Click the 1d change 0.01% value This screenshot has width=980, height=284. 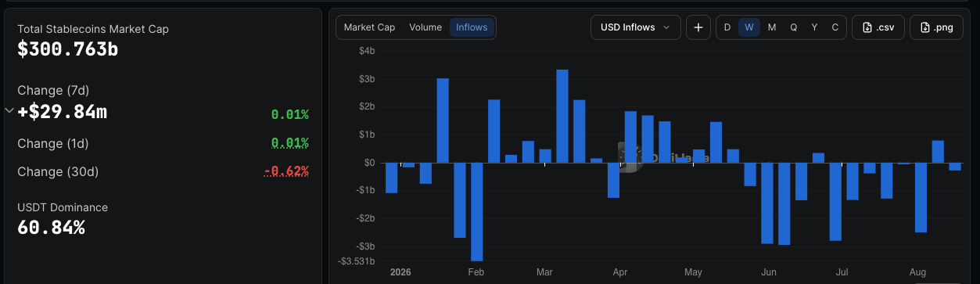point(290,143)
